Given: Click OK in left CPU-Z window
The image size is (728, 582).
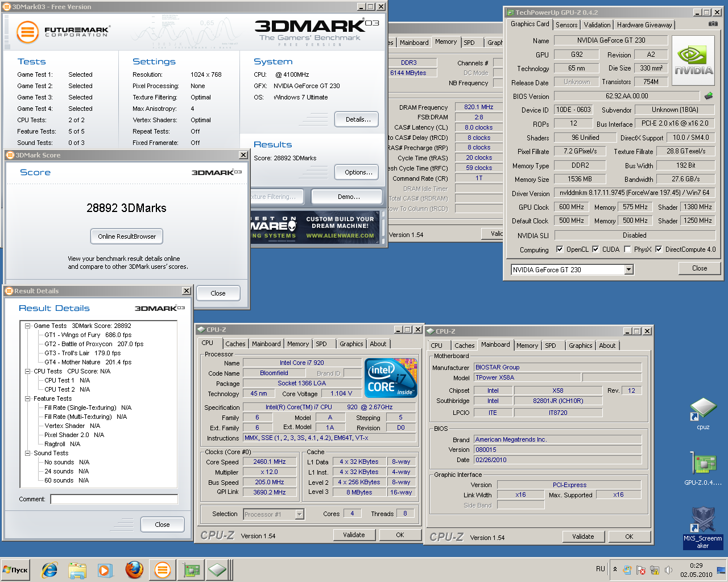Looking at the screenshot, I should 400,535.
